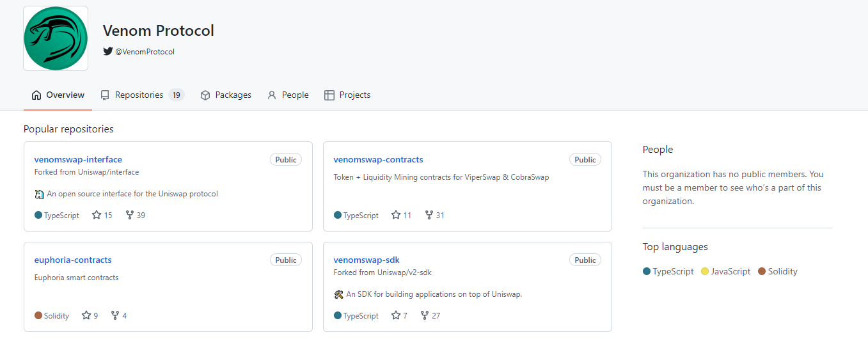This screenshot has width=868, height=339.
Task: Click the star icon of euphoria-contracts
Action: (x=86, y=315)
